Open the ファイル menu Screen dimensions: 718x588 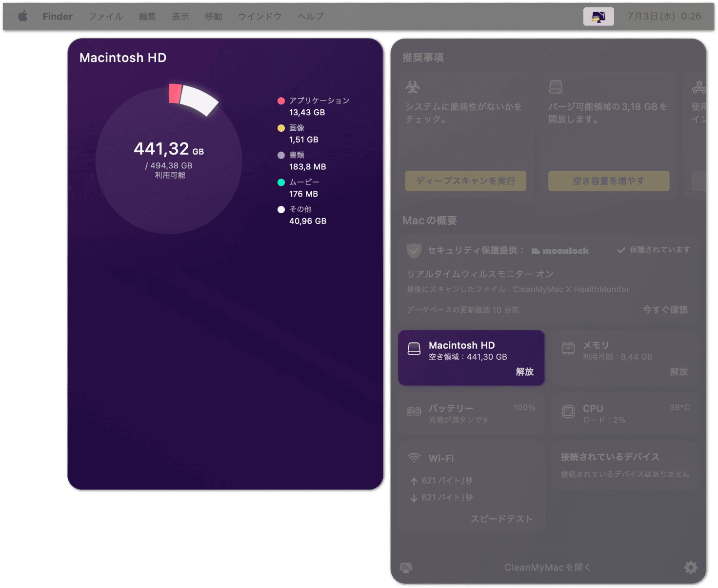click(x=106, y=17)
